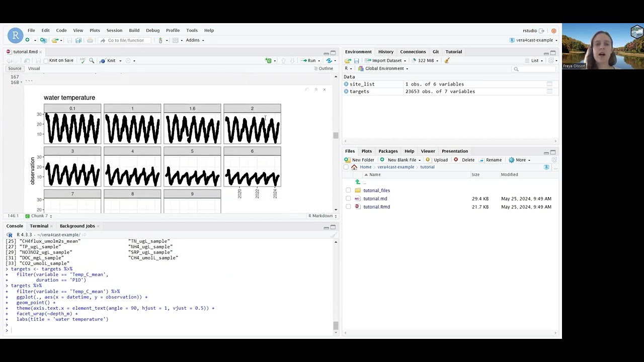Check the tutorial_files folder checkbox

point(348,191)
